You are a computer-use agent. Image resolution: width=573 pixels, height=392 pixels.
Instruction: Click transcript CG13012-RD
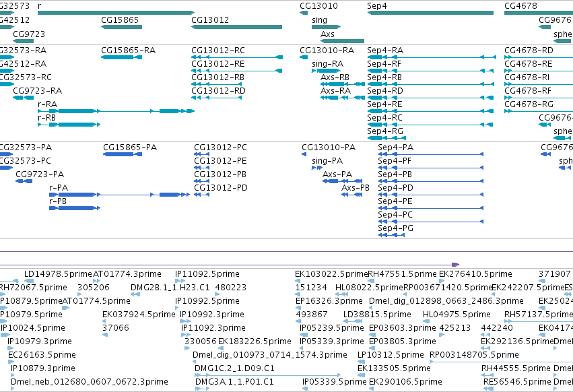(x=216, y=98)
